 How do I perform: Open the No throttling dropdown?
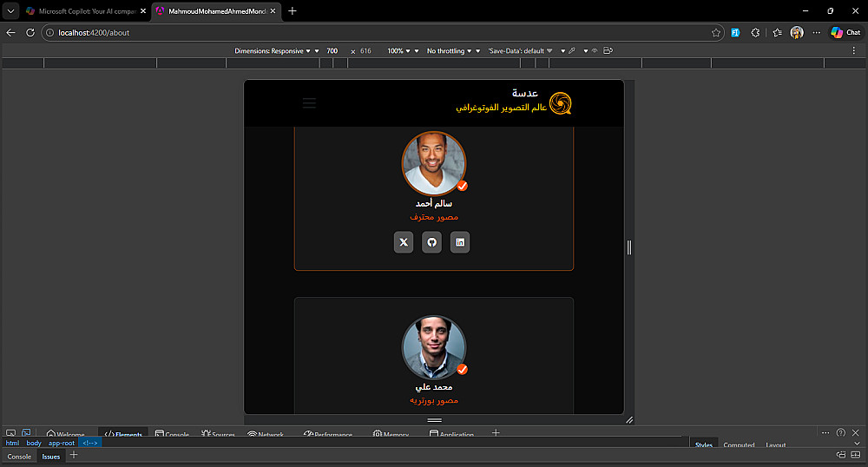449,51
